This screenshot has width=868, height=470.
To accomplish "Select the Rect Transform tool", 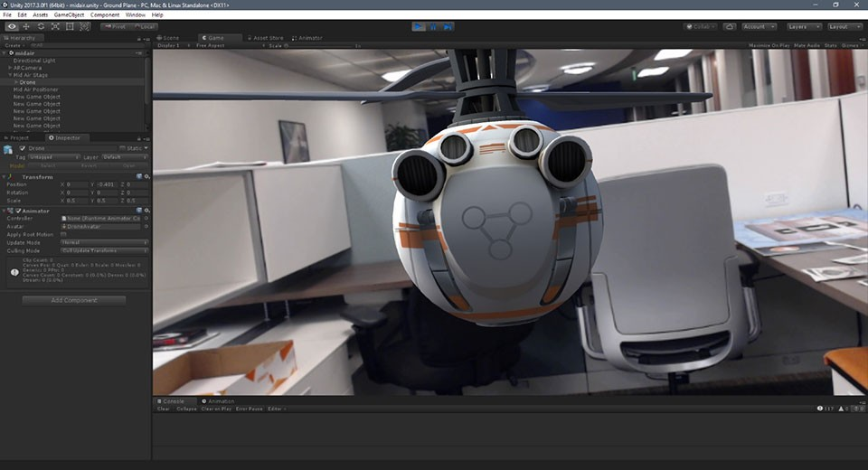I will pos(70,26).
